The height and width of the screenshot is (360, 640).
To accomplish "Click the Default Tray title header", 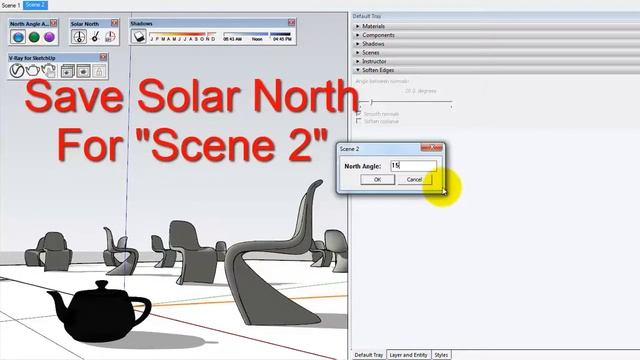I will click(496, 16).
